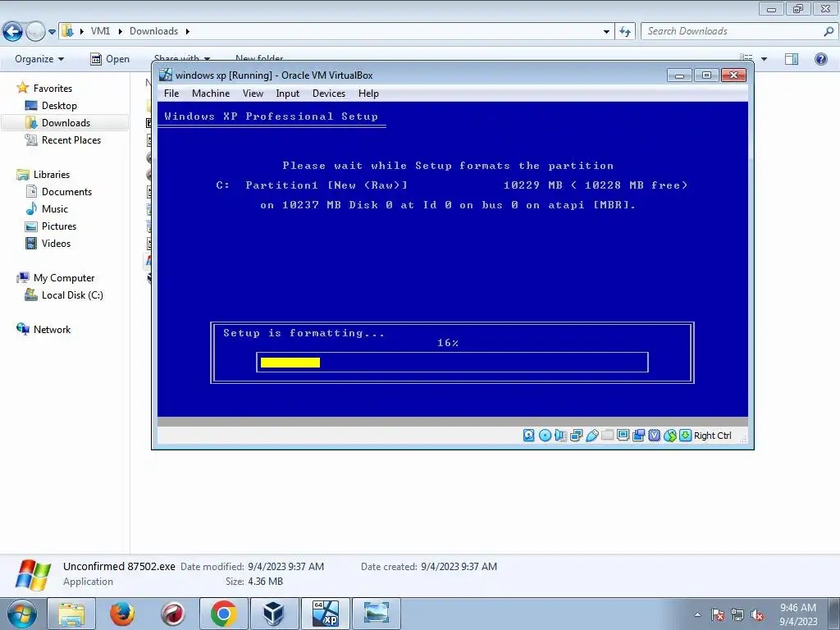The image size is (840, 630).
Task: Open Explorer help with the question mark
Action: [x=820, y=59]
